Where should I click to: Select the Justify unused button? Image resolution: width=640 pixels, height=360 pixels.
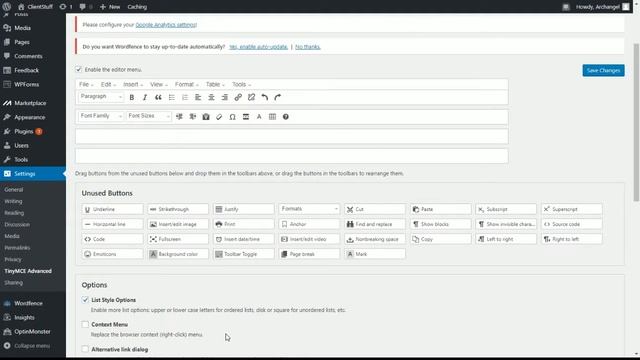[244, 209]
